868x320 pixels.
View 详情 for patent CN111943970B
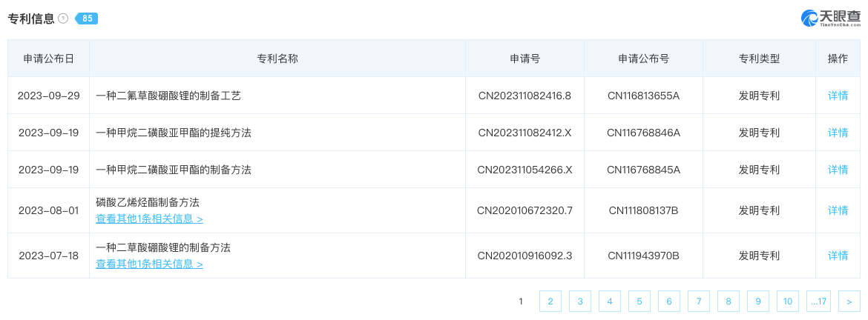(x=838, y=256)
